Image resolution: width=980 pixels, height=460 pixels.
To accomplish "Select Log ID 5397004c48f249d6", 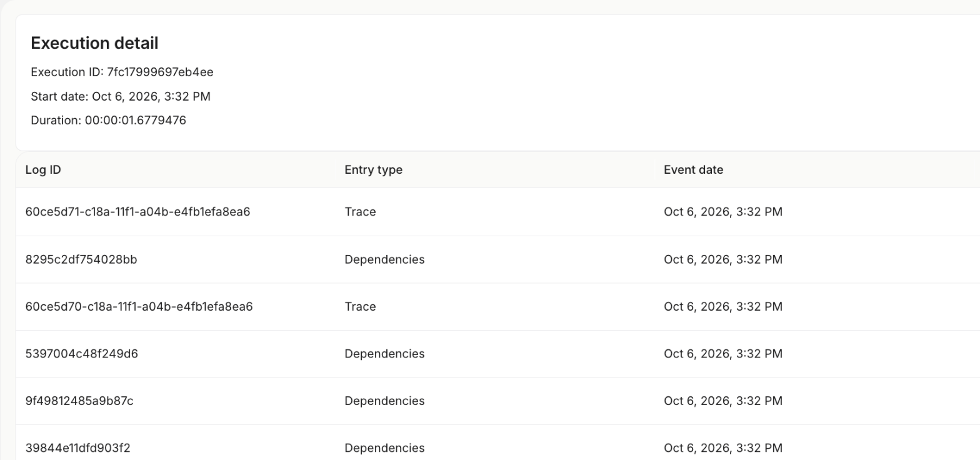I will [x=82, y=354].
